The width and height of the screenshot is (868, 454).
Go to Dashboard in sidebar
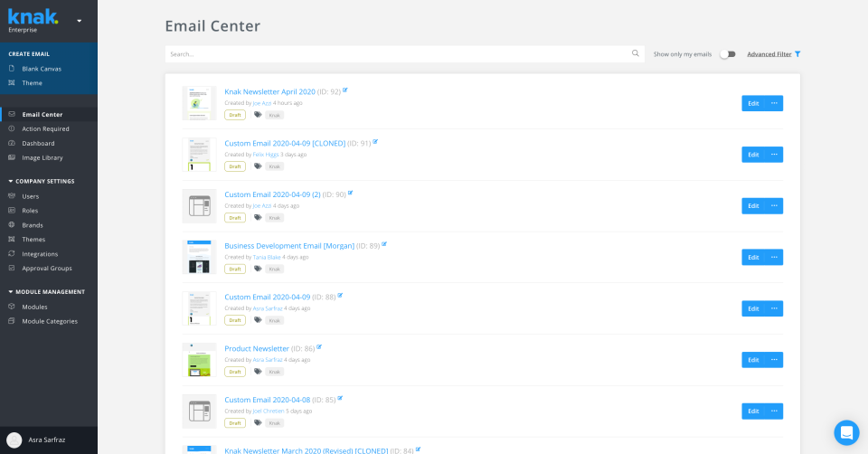click(38, 144)
